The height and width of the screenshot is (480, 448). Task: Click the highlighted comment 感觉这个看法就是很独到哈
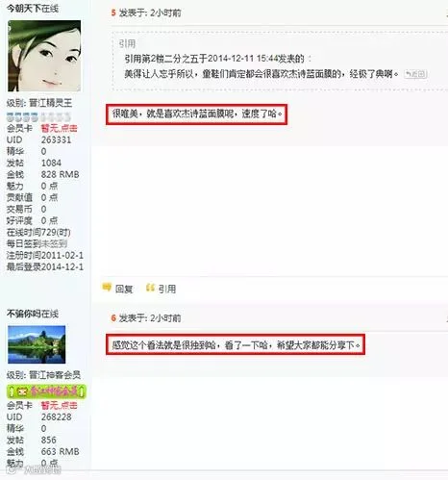236,344
